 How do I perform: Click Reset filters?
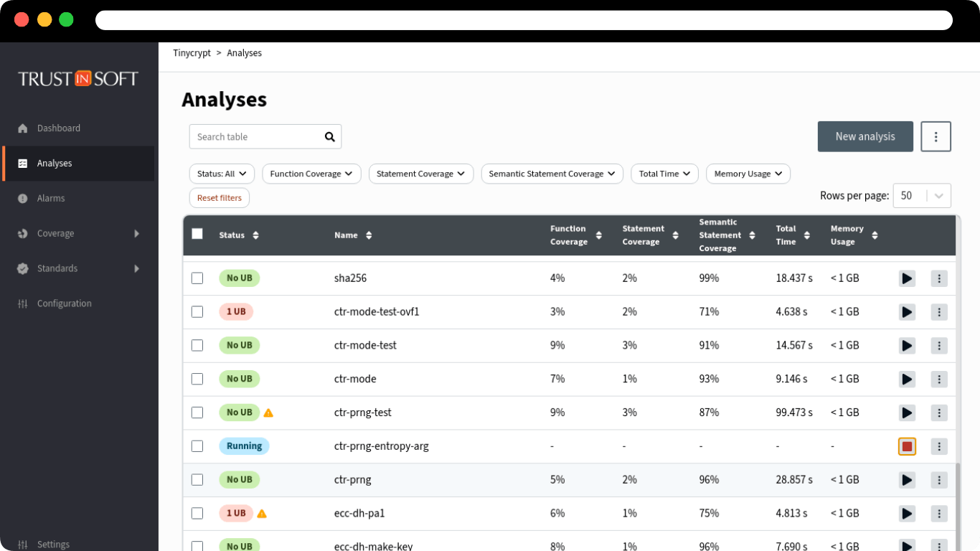220,198
